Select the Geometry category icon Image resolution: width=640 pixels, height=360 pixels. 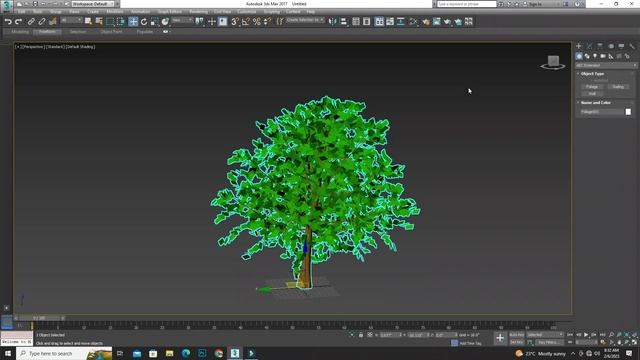tap(579, 56)
